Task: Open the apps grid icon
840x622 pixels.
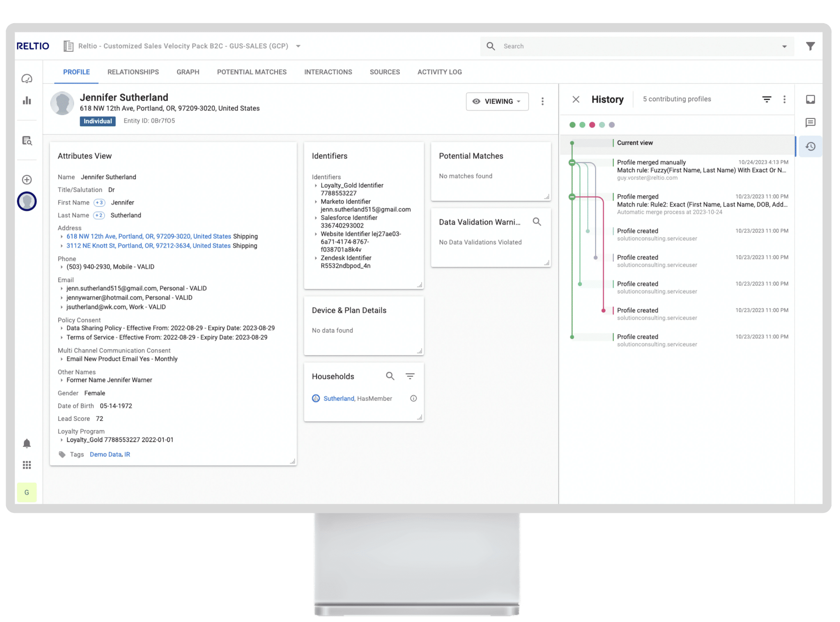Action: [x=27, y=465]
